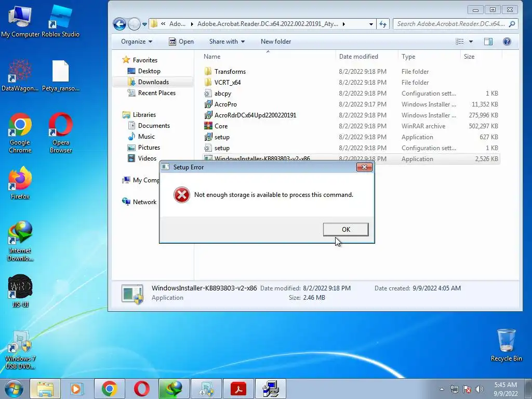Screen dimensions: 532x399
Task: Select Pictures library in sidebar
Action: pos(143,147)
